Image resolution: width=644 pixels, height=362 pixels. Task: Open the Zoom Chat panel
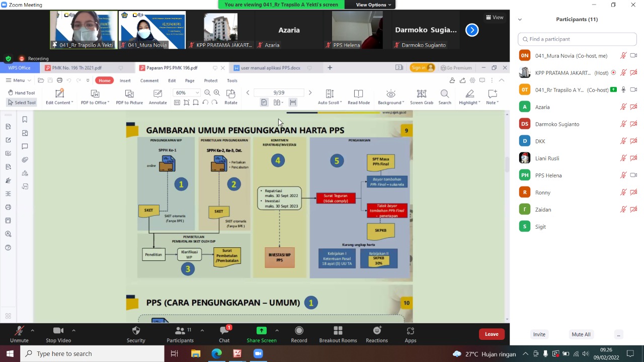pyautogui.click(x=224, y=331)
